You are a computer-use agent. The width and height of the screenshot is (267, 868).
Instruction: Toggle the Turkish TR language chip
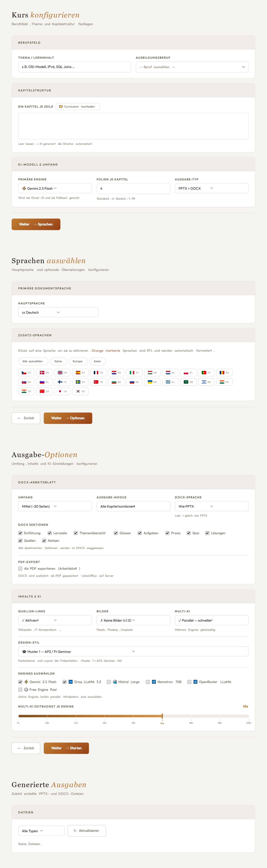[98, 382]
